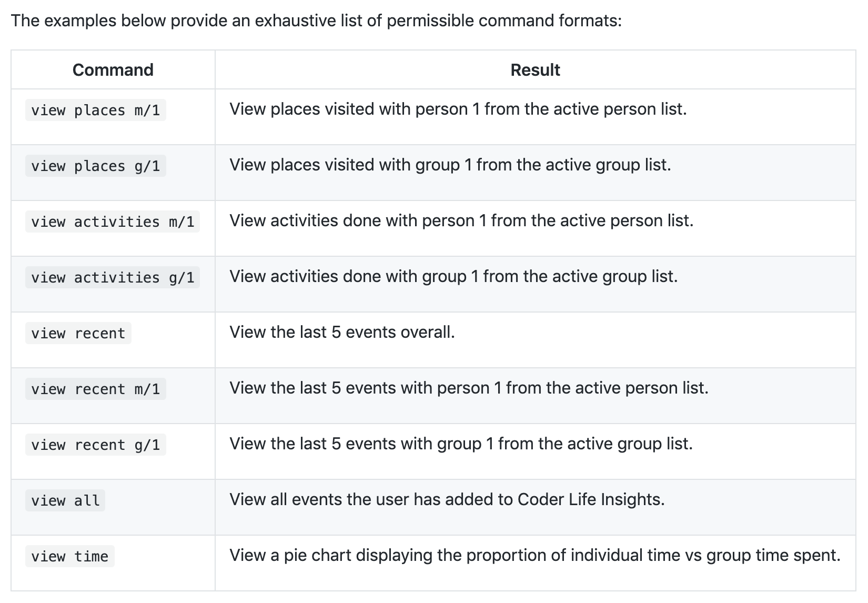868x603 pixels.
Task: Click the 'view all' command code
Action: point(65,501)
